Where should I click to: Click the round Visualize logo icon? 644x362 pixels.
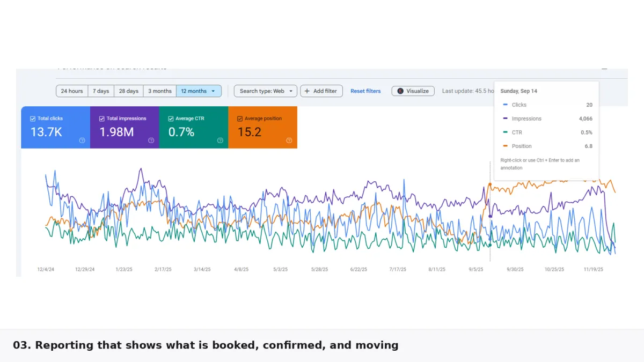click(400, 91)
